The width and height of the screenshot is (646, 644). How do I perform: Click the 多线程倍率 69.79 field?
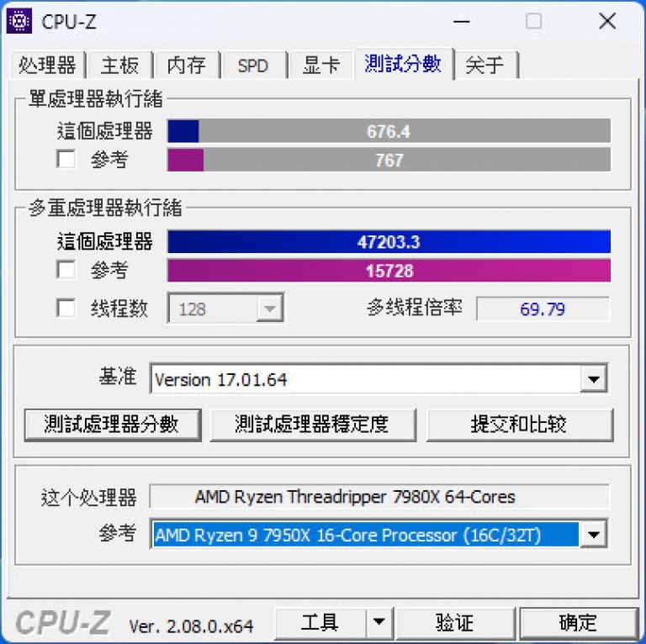543,309
